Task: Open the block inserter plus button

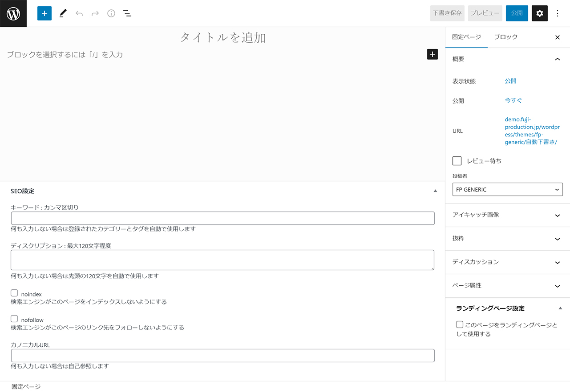Action: click(x=44, y=13)
